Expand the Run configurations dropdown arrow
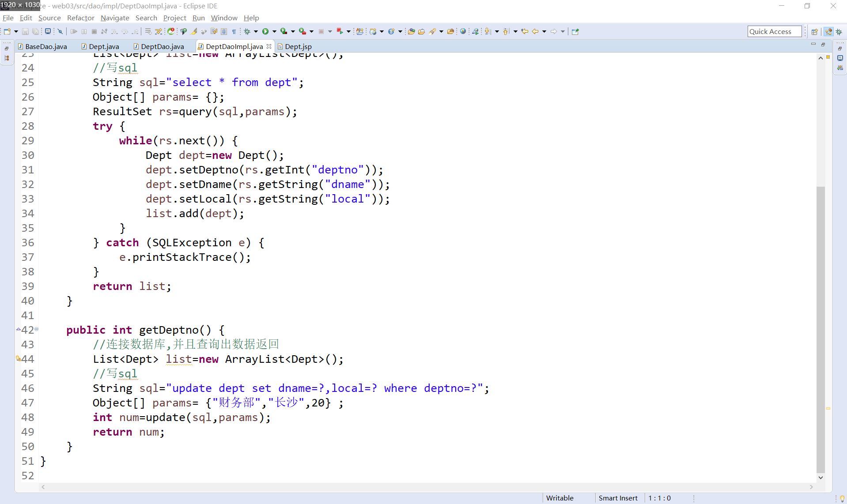Viewport: 847px width, 504px height. click(274, 31)
